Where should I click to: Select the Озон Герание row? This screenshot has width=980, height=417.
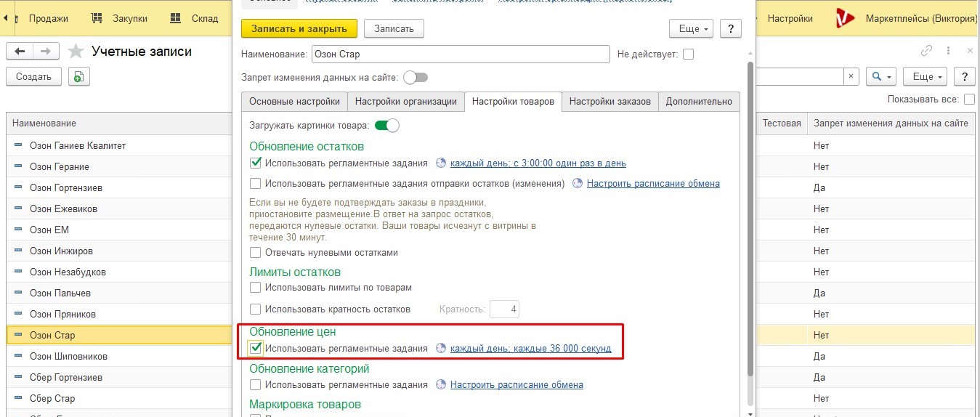(119, 167)
